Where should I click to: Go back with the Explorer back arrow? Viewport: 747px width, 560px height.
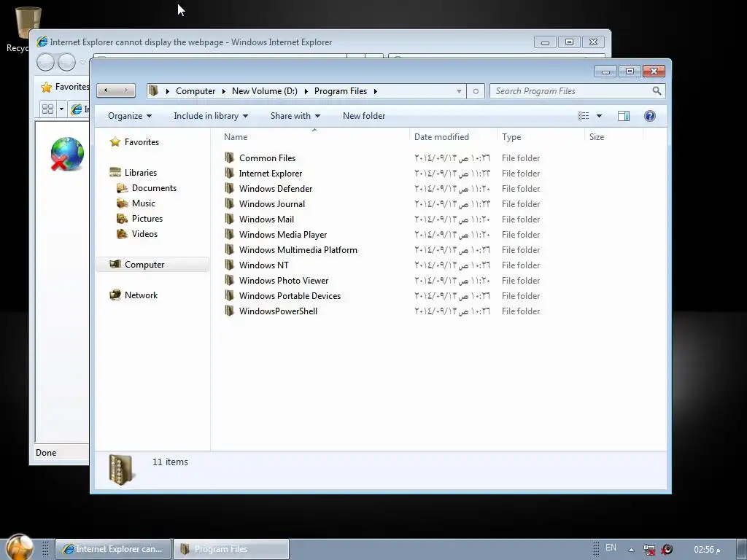pyautogui.click(x=106, y=90)
